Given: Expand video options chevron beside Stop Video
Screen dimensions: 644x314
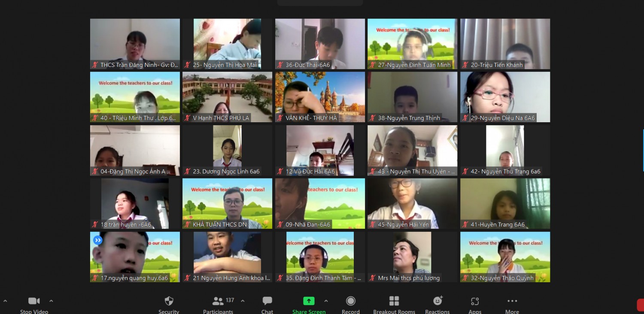Looking at the screenshot, I should coord(51,301).
